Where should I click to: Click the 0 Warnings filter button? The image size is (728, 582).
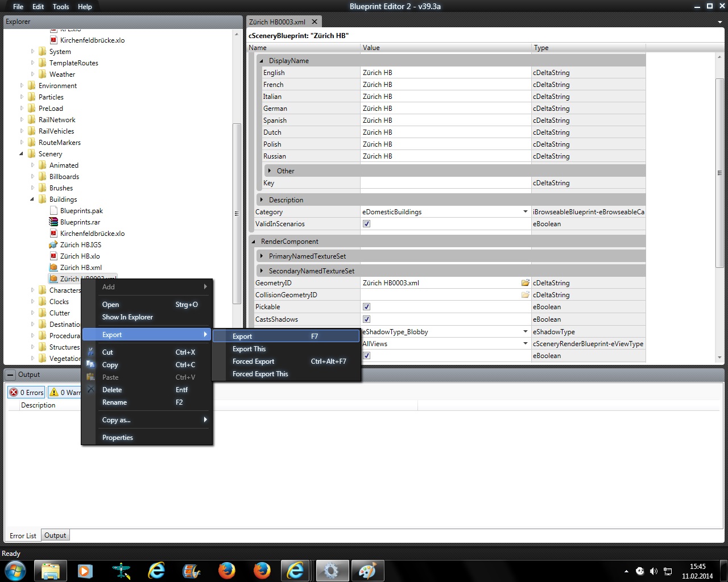pyautogui.click(x=64, y=392)
